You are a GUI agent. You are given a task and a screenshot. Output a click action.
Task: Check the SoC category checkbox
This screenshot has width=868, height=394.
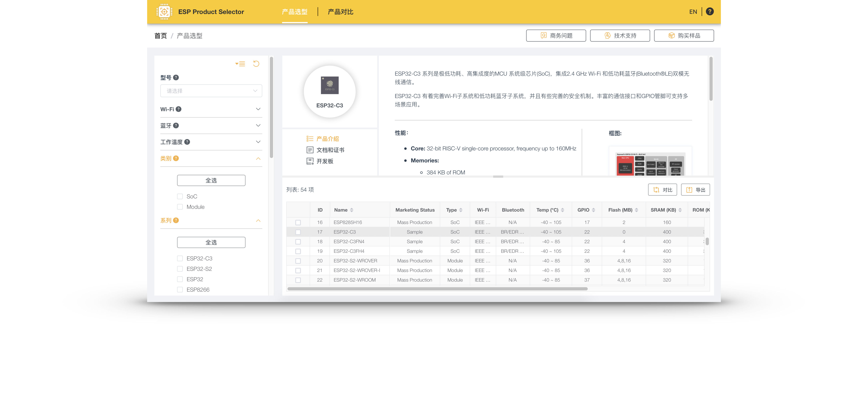click(180, 196)
